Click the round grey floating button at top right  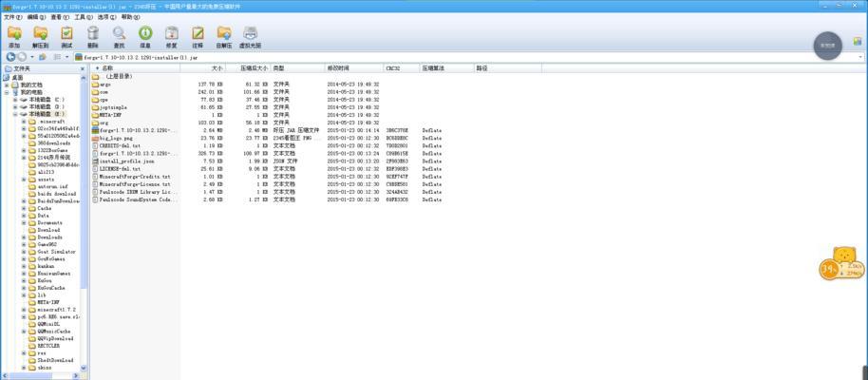tap(827, 46)
